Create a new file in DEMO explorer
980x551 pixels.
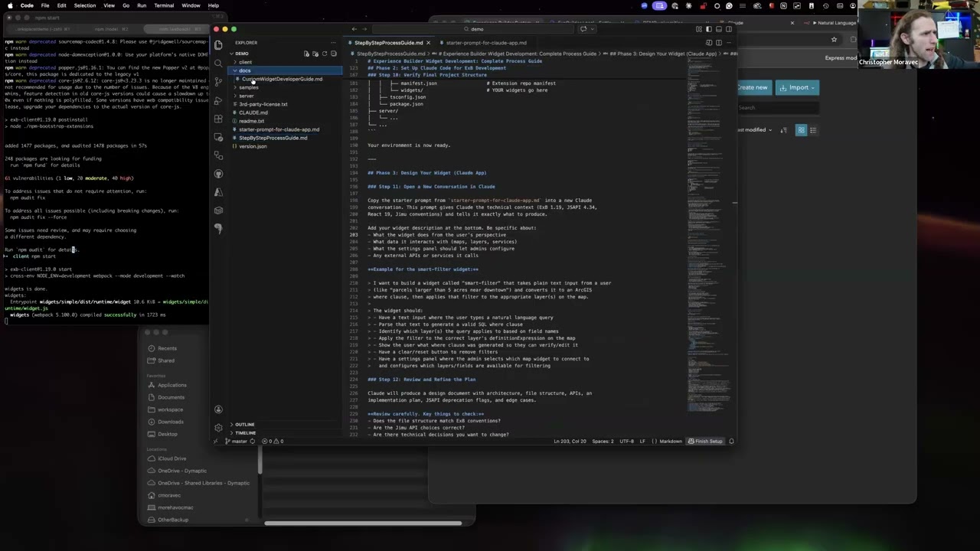coord(306,54)
